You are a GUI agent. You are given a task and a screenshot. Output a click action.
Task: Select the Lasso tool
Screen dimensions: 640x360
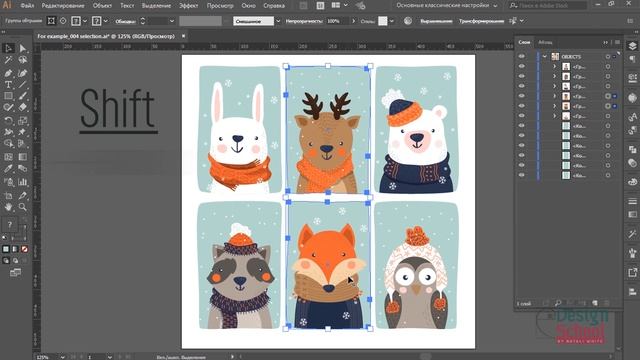coord(23,60)
